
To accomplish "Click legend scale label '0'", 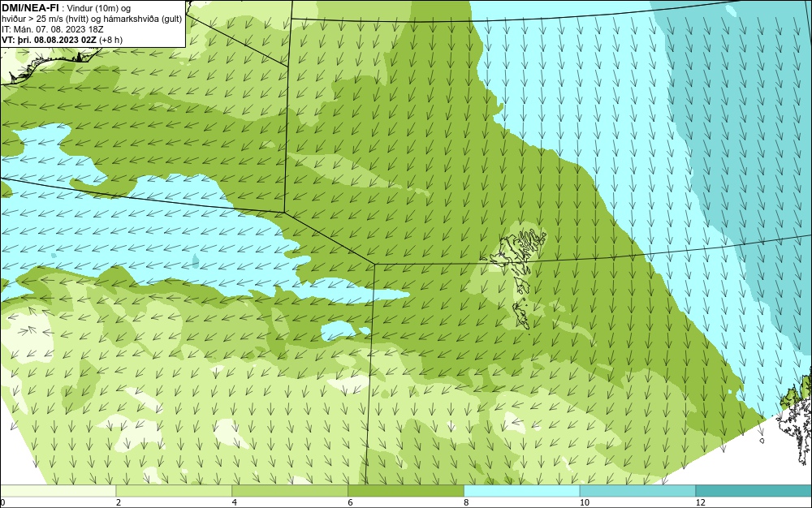I will [2, 502].
